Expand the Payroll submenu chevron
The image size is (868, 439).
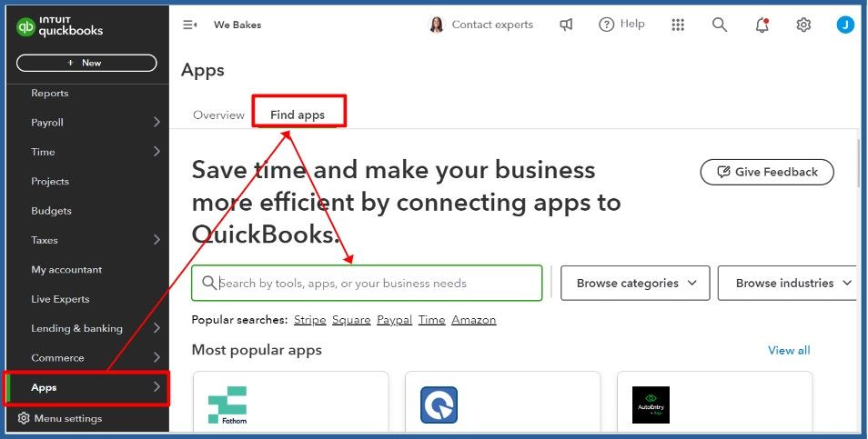(156, 122)
